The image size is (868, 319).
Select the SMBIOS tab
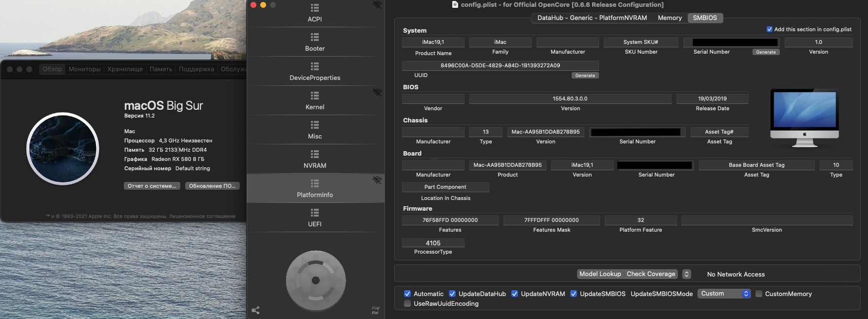tap(705, 18)
